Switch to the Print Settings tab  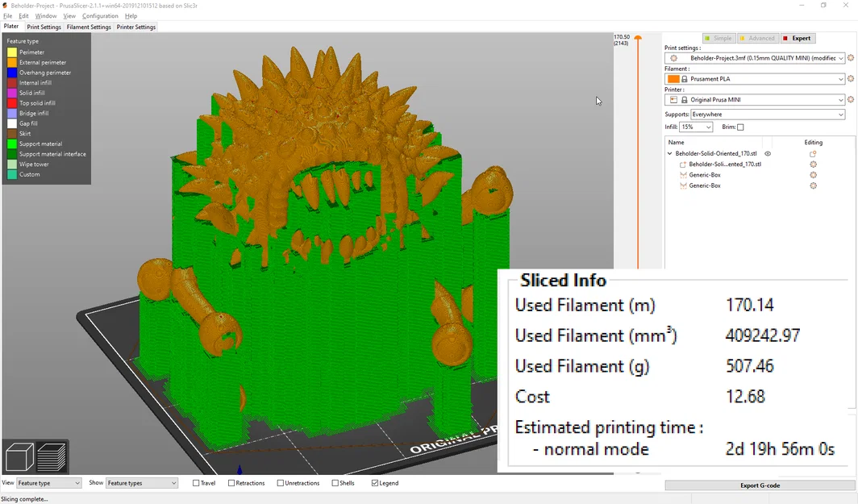(x=44, y=27)
